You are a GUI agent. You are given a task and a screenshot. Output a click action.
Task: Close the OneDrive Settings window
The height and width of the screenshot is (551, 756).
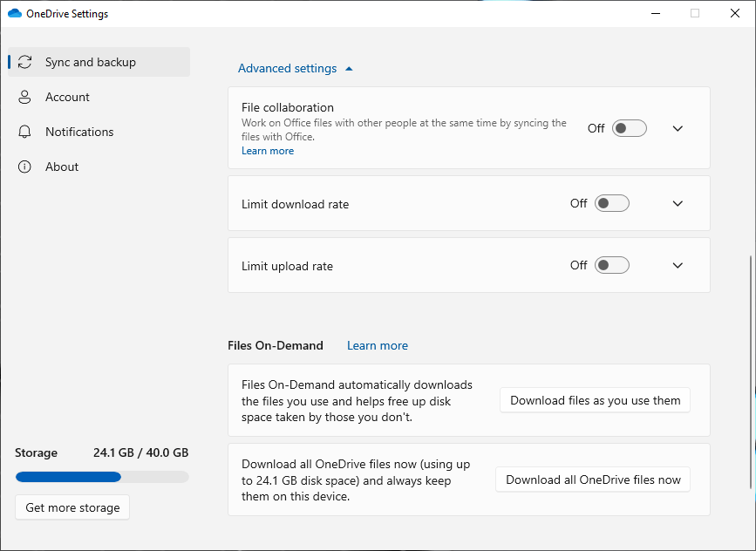click(734, 13)
